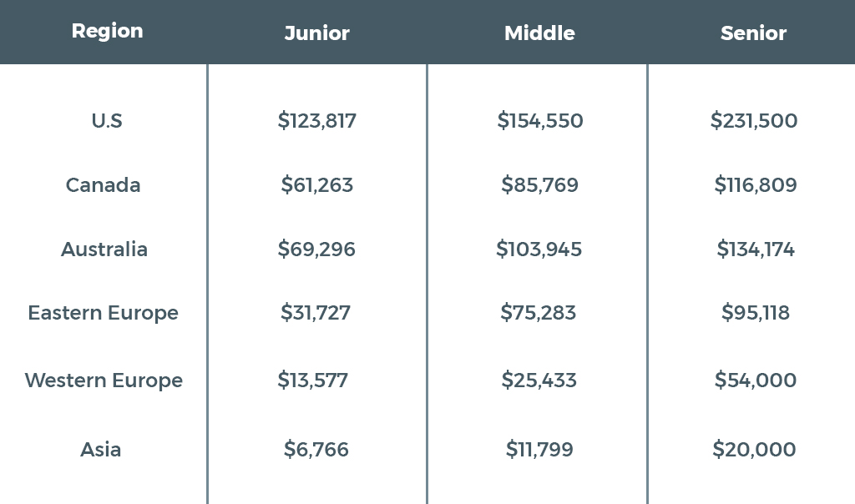
Task: Click Eastern Europe junior salary $31,727
Action: point(315,313)
